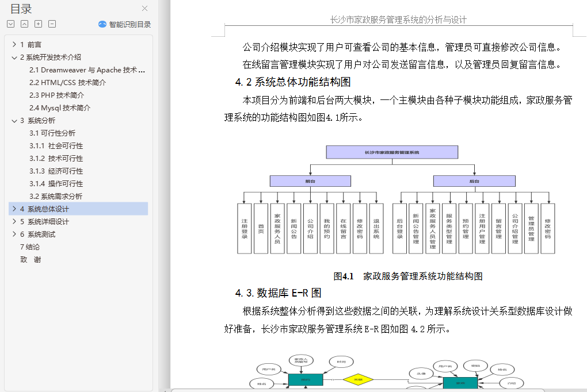The width and height of the screenshot is (587, 392).
Task: Click paragraph starting 根据系统整体分析
Action: (398, 320)
